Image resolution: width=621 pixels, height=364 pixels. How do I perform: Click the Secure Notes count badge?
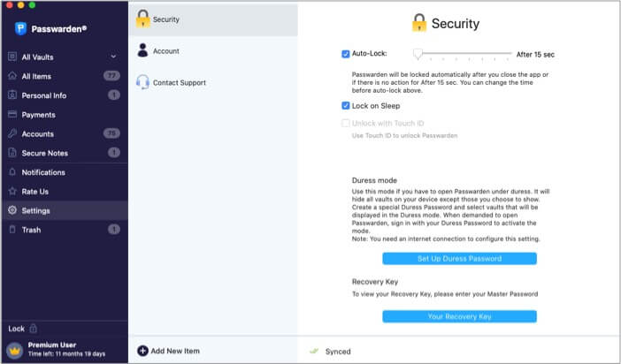coord(113,152)
